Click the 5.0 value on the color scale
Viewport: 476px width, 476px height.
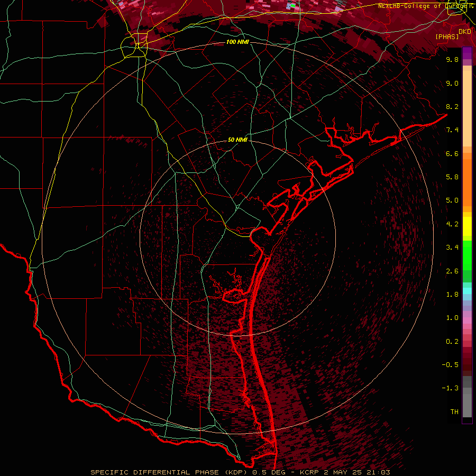point(452,200)
